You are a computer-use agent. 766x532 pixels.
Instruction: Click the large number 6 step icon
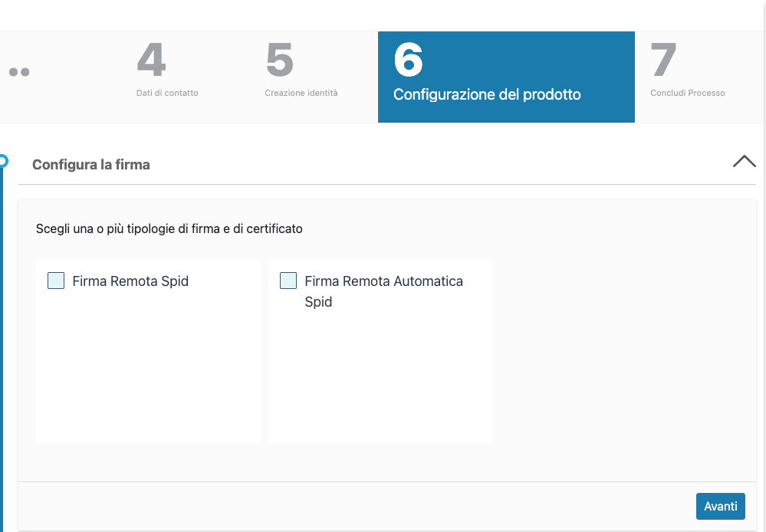pyautogui.click(x=408, y=61)
